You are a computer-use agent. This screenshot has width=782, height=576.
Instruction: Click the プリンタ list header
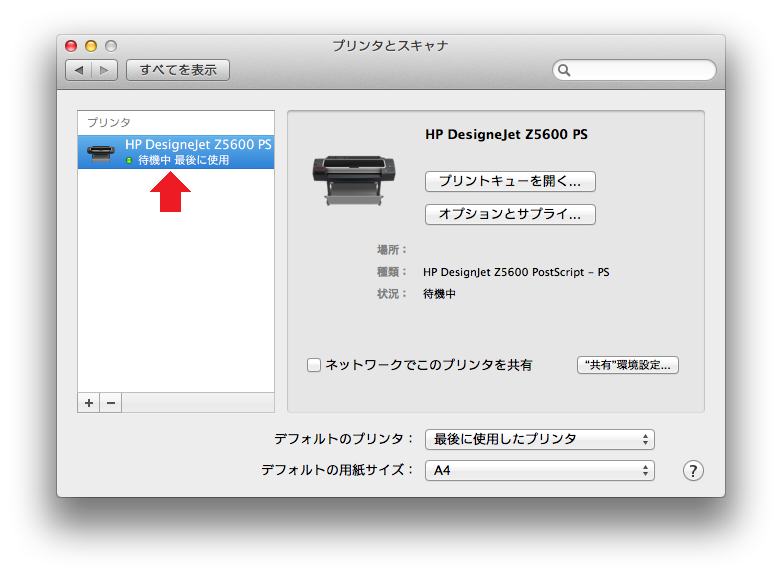tap(109, 123)
